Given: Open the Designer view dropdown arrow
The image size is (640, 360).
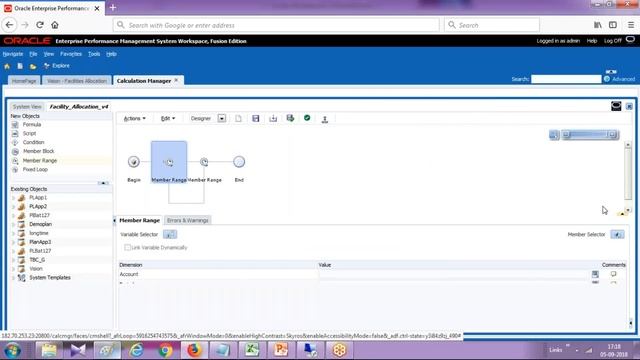Looking at the screenshot, I should 222,118.
